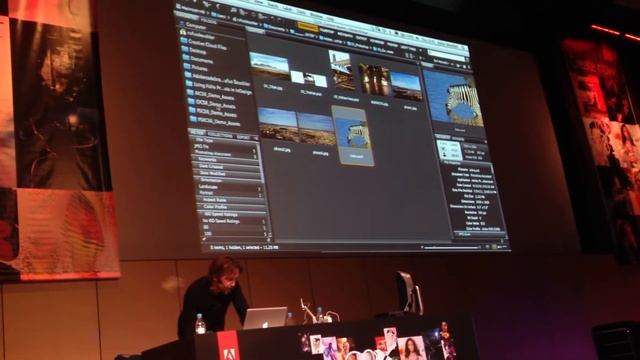Select the Filter panel tab
Screen dimensions: 640x360
[x=198, y=133]
